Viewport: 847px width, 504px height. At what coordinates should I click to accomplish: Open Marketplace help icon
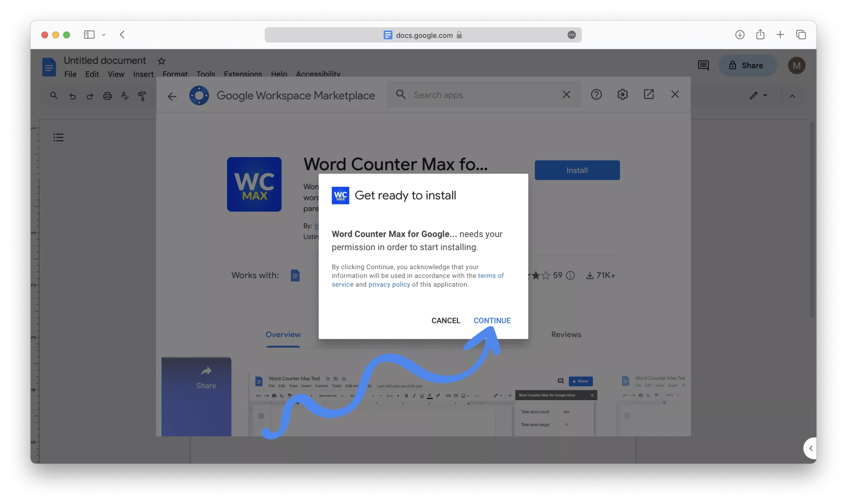[x=596, y=94]
